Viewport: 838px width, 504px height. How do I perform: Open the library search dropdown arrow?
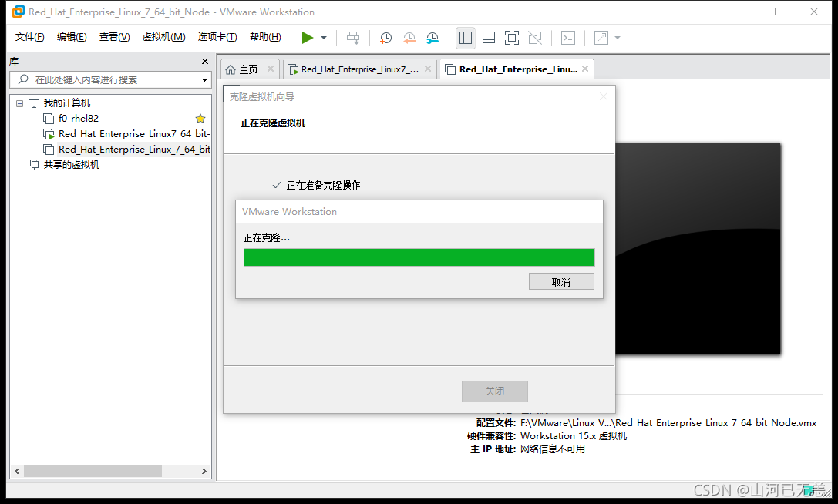click(x=204, y=80)
